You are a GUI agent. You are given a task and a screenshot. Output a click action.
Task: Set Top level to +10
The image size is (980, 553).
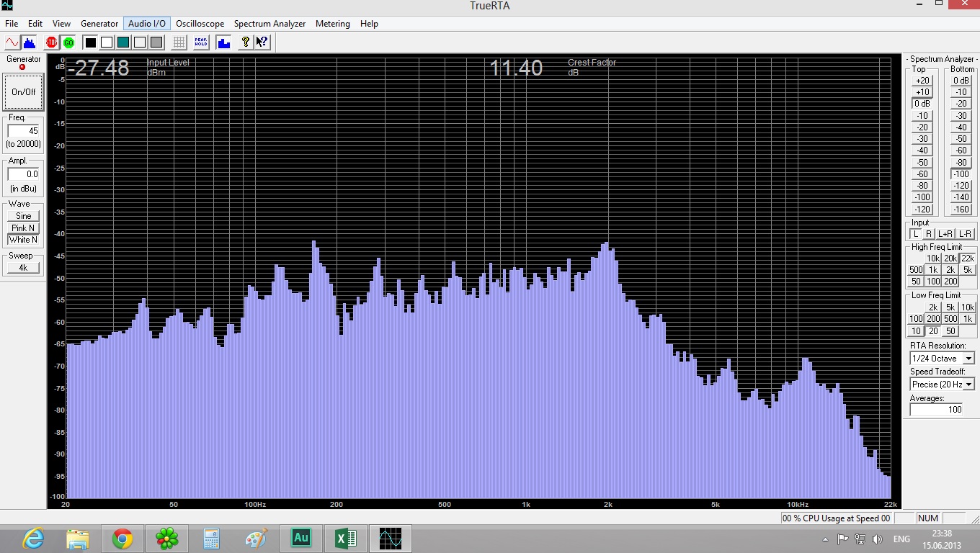click(x=922, y=92)
